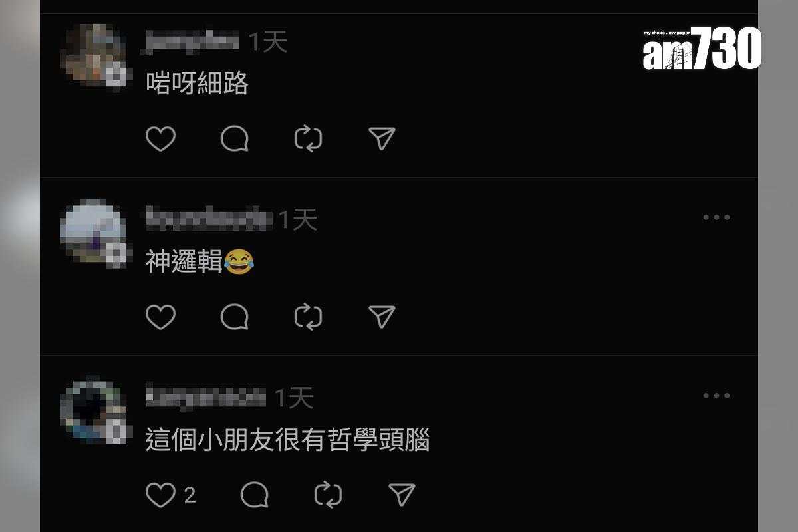This screenshot has height=532, width=798.
Task: Repost the 神邏輯 comment
Action: point(308,317)
